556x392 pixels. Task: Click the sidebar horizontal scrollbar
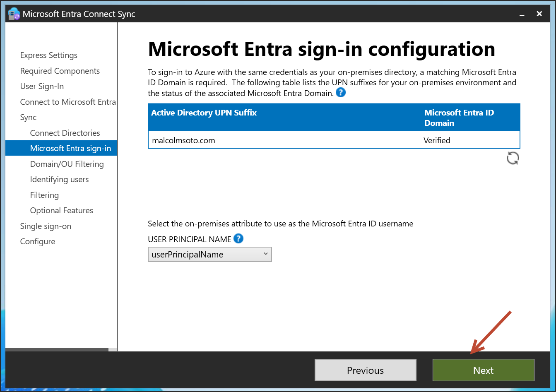point(57,349)
